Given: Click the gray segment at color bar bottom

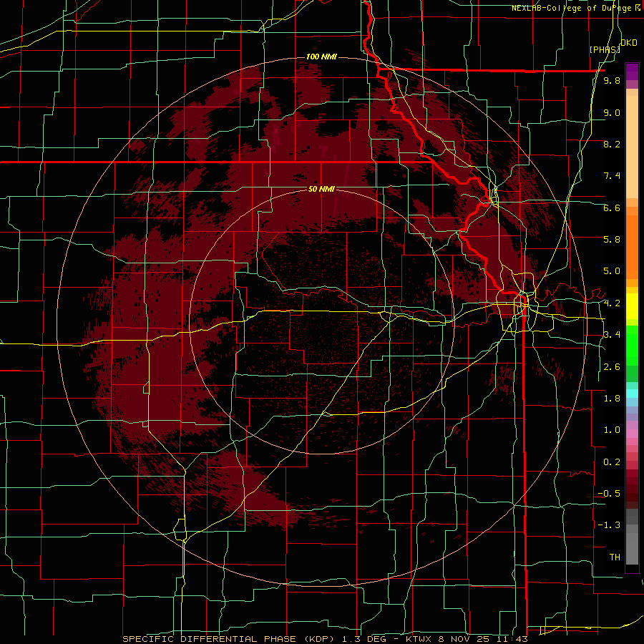Looking at the screenshot, I should [632, 548].
